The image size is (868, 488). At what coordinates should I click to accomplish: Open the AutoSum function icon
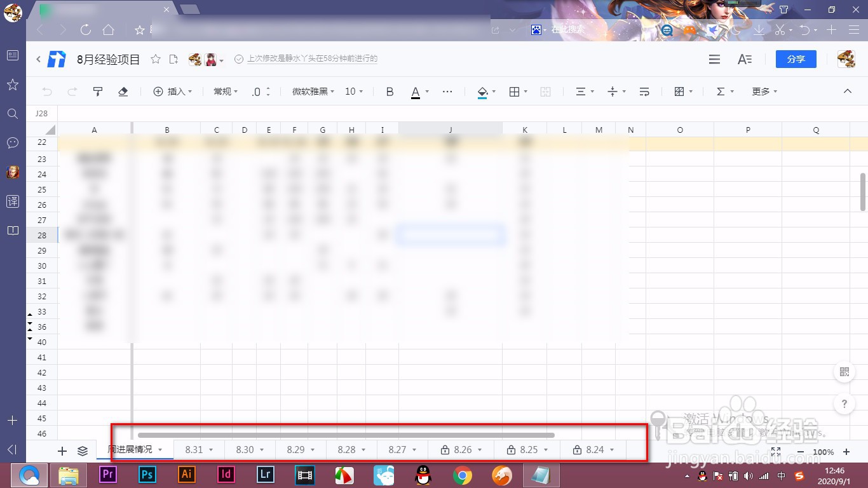(x=722, y=91)
